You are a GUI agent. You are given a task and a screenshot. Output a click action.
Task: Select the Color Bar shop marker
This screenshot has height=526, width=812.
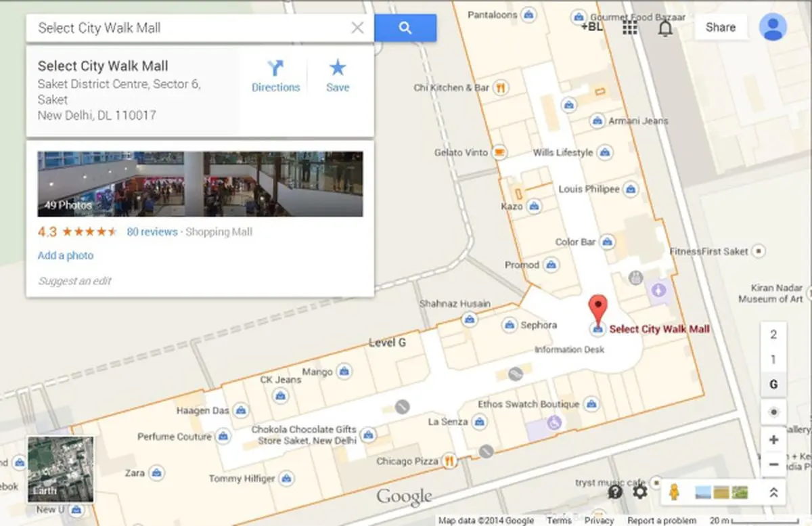(x=608, y=242)
